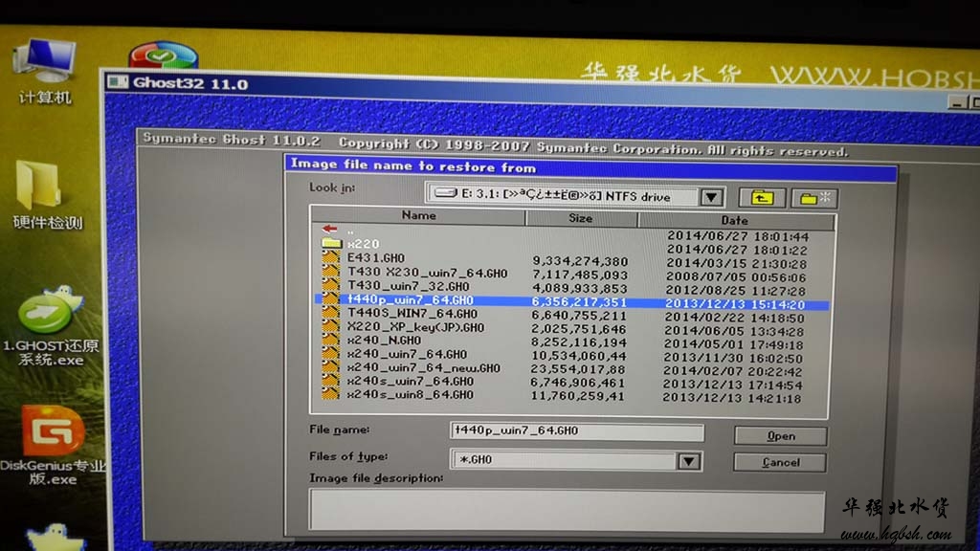Open the x220 folder icon
Image resolution: width=980 pixels, height=551 pixels.
point(332,243)
